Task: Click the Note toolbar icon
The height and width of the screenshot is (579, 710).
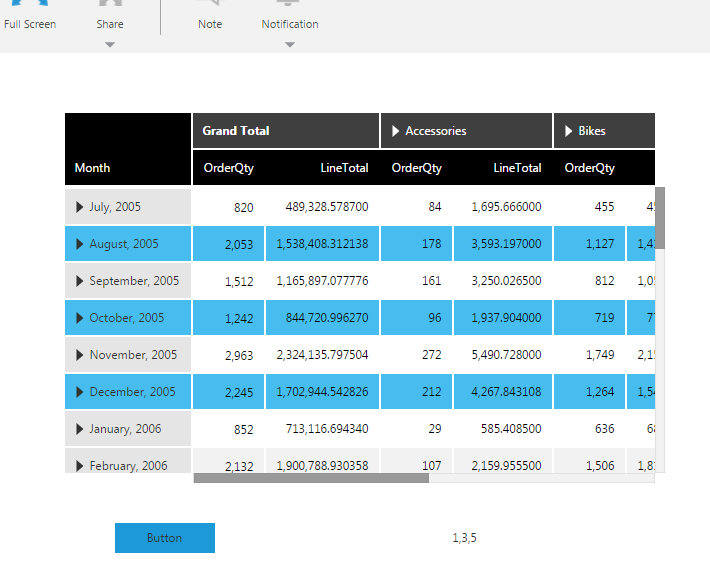Action: [210, 14]
